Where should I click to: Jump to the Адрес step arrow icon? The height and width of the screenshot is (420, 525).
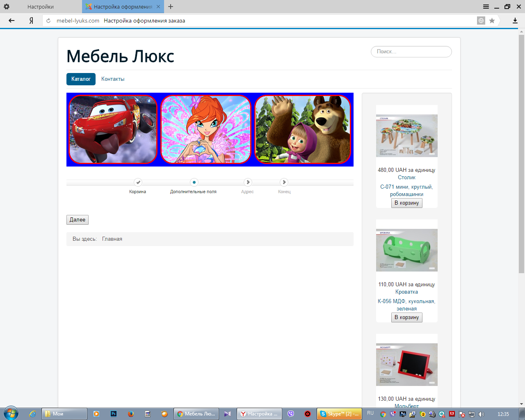pos(248,182)
